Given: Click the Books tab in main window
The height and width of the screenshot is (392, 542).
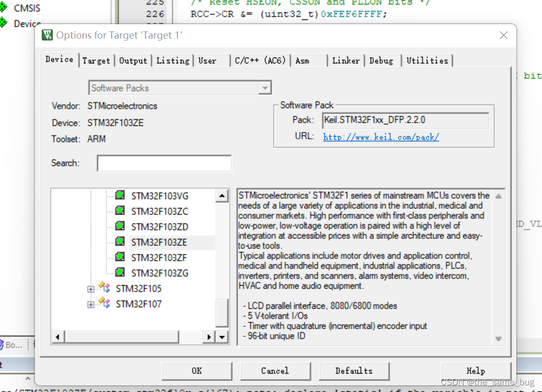Looking at the screenshot, I should [11, 345].
